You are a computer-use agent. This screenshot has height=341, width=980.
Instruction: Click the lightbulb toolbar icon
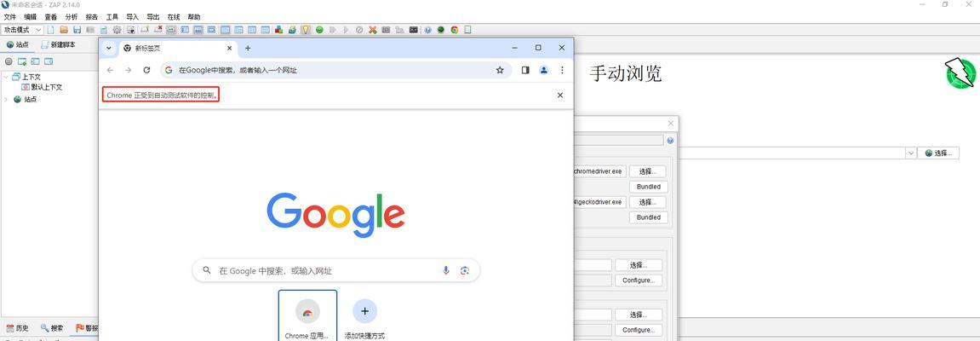tap(306, 29)
